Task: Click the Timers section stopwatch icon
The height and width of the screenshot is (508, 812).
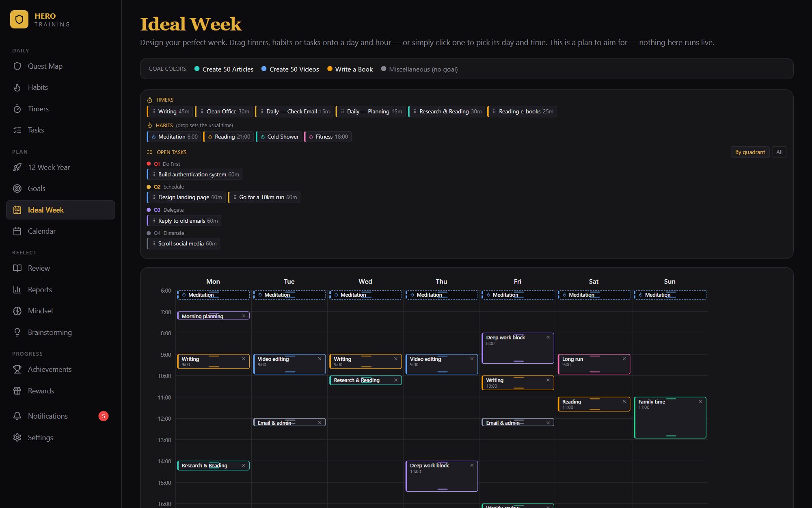Action: point(149,100)
